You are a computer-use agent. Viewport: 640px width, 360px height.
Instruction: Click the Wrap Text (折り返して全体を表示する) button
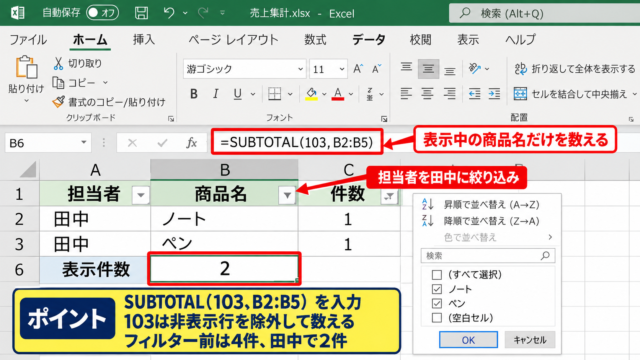point(575,69)
